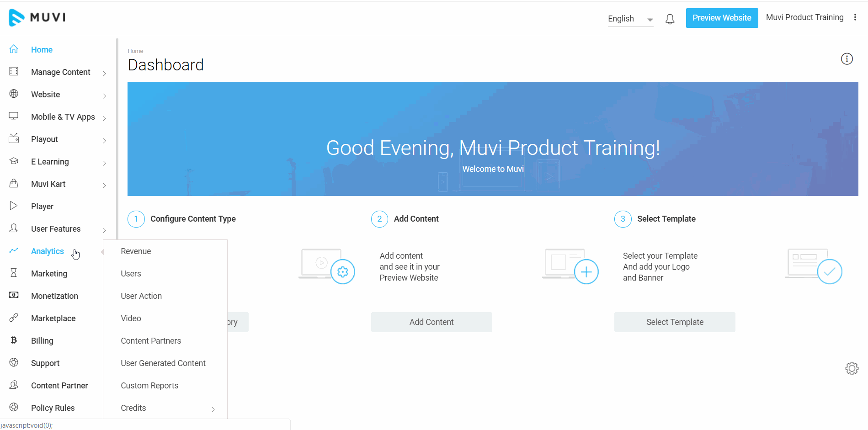This screenshot has width=868, height=430.
Task: Go to Home in sidebar
Action: (42, 50)
